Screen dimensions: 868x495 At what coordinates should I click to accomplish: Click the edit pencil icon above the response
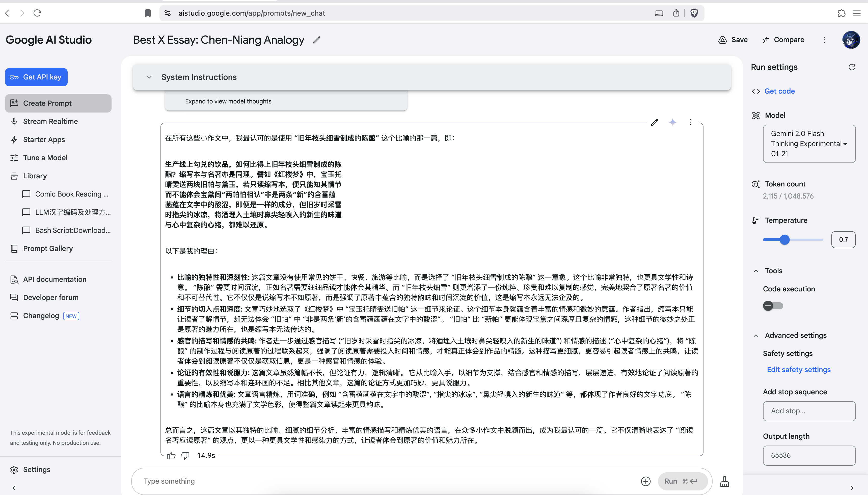[x=655, y=122]
